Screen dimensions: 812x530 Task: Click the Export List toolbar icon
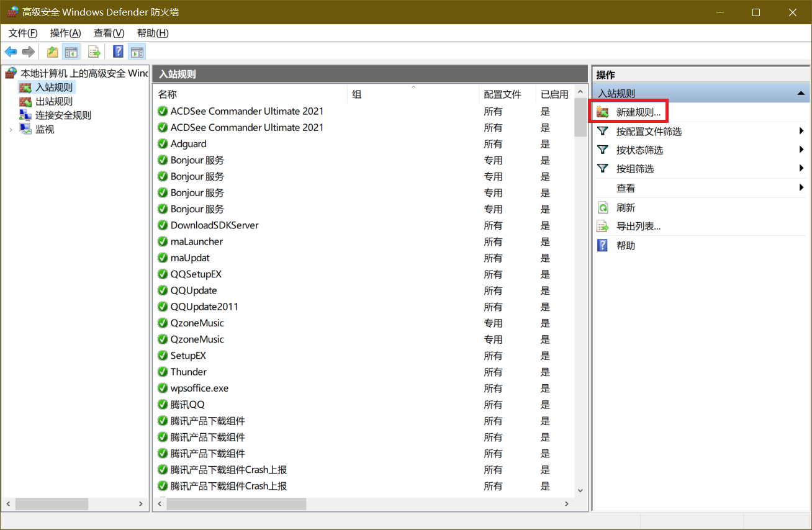pos(94,52)
